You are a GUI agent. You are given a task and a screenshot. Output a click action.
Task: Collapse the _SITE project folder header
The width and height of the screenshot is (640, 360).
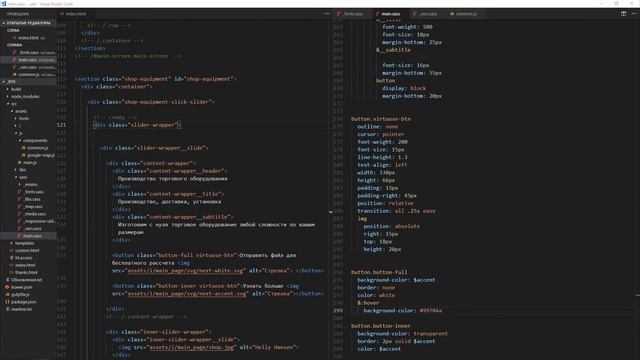[28, 82]
